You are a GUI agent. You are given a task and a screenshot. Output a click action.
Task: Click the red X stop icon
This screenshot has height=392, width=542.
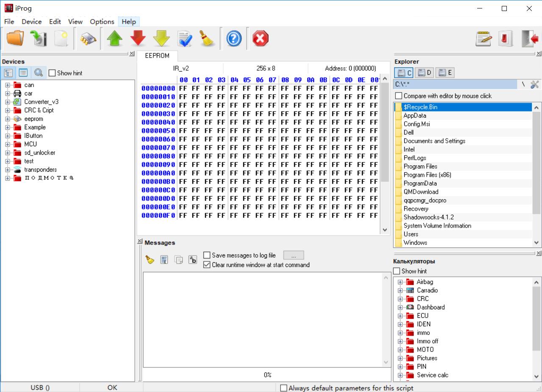point(260,39)
